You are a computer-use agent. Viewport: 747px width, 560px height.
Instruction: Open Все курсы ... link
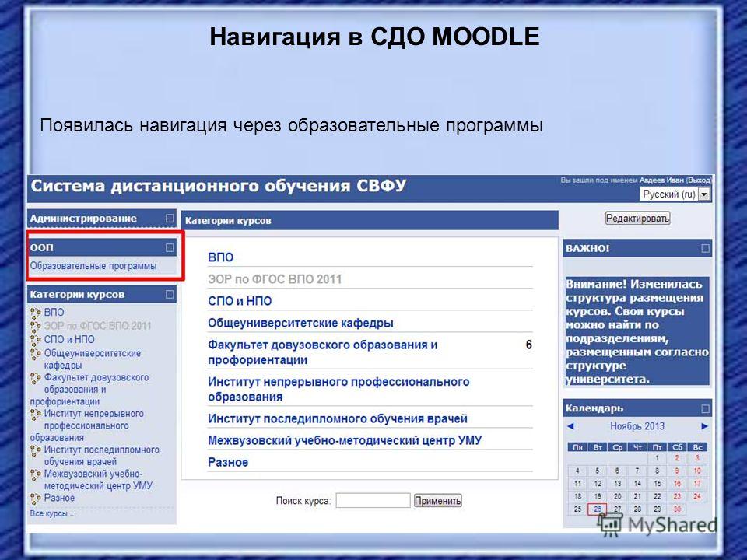(x=52, y=514)
